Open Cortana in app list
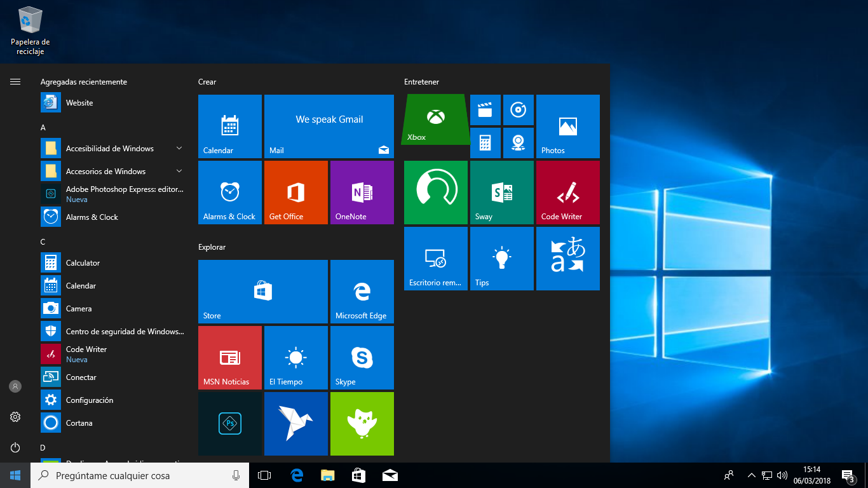The width and height of the screenshot is (868, 488). [x=113, y=423]
